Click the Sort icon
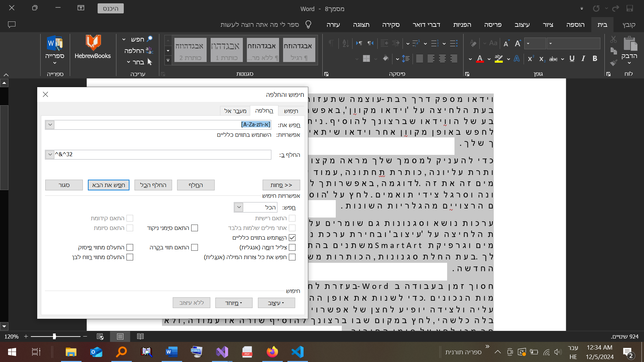This screenshot has width=644, height=362. tap(346, 43)
